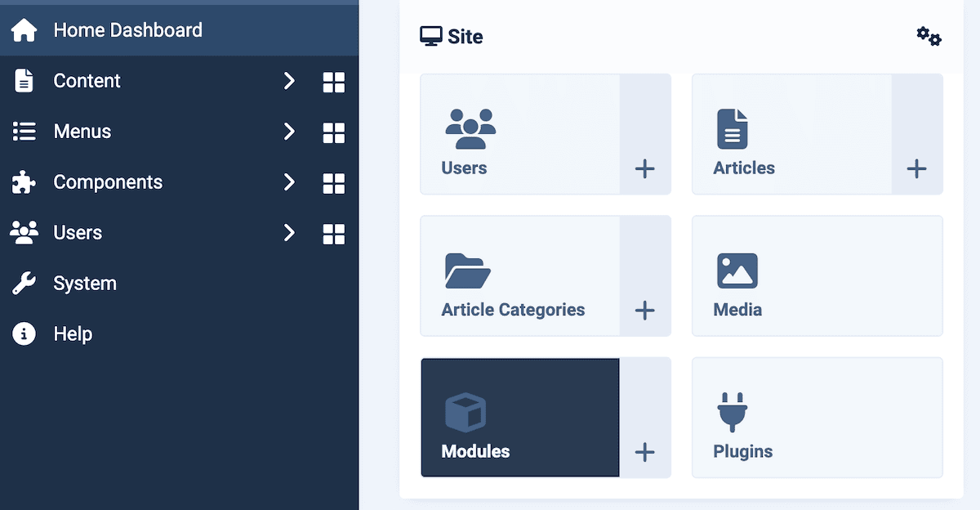Viewport: 980px width, 510px height.
Task: Open Article Categories via the folder icon
Action: point(466,270)
